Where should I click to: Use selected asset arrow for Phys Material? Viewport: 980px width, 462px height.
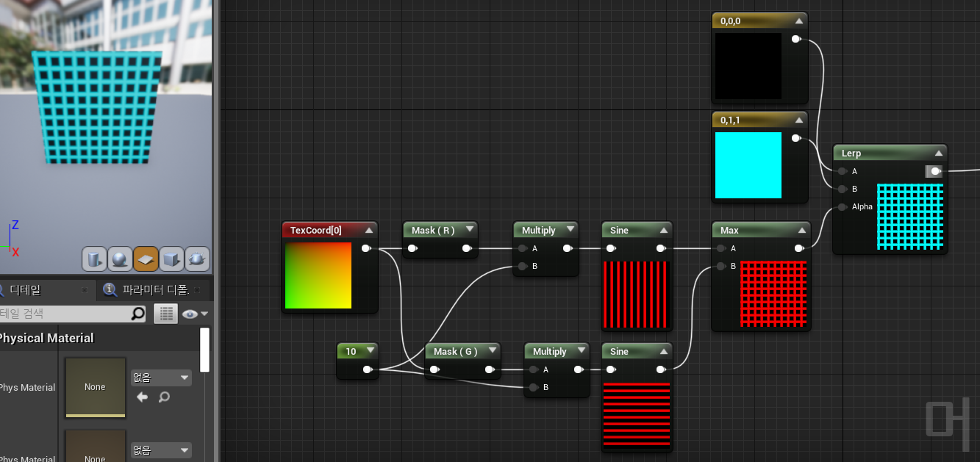[x=143, y=397]
